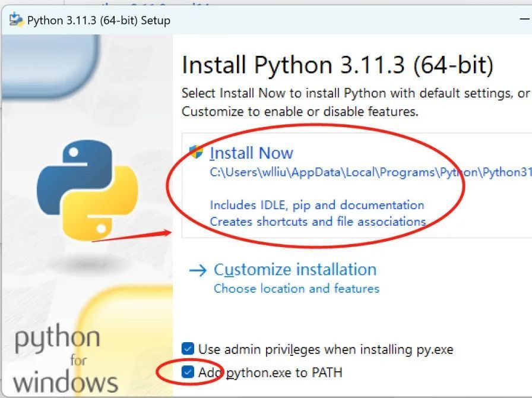Uncheck Add python.exe to PATH checkbox

pyautogui.click(x=188, y=372)
